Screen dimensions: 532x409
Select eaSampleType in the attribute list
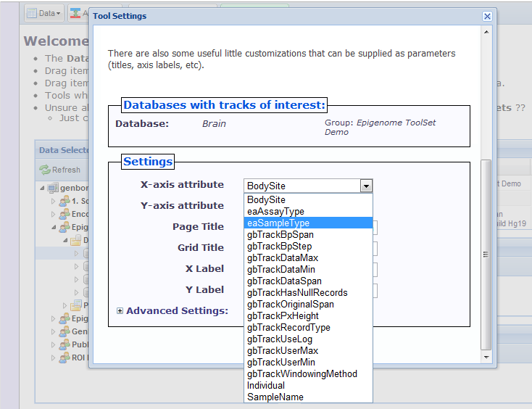click(278, 223)
